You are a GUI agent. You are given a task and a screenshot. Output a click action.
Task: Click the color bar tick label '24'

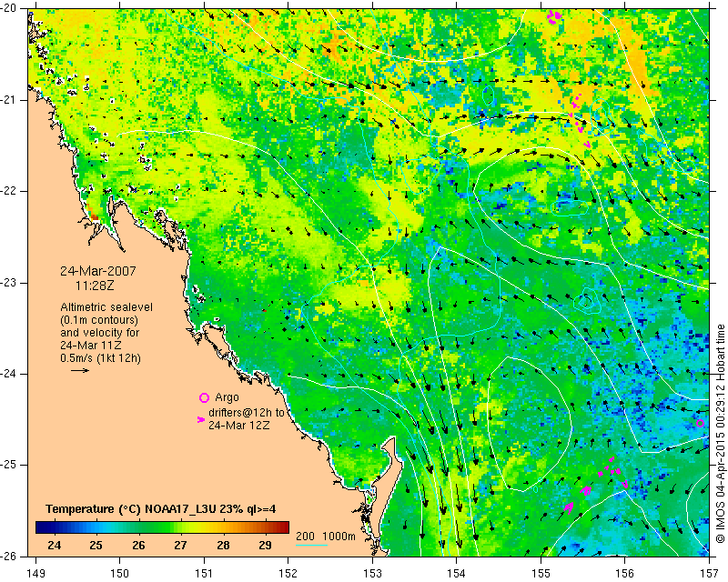click(54, 545)
